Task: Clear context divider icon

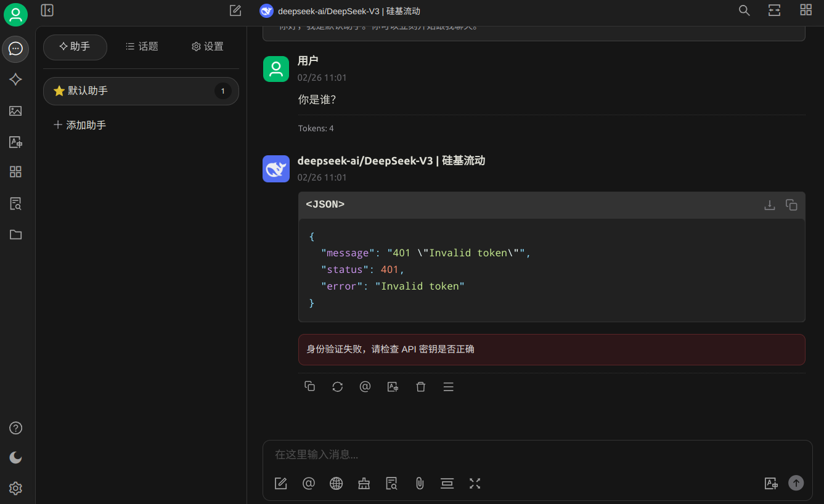Action: [447, 484]
